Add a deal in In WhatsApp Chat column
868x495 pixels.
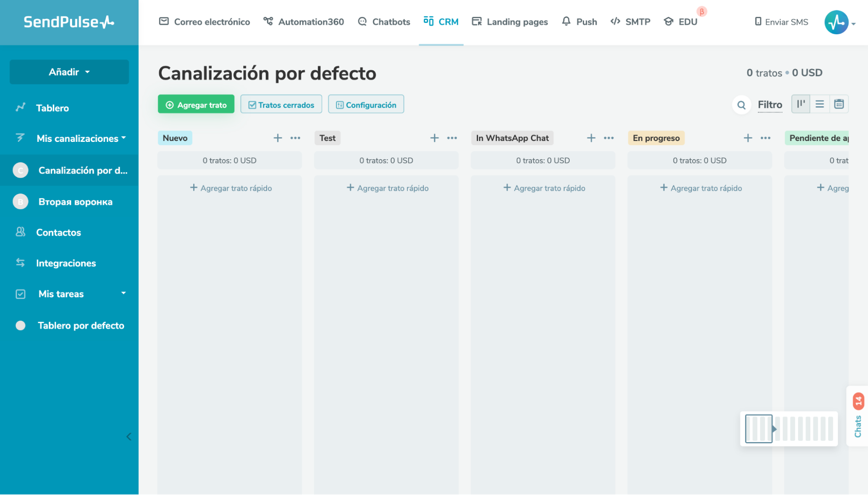coord(591,138)
